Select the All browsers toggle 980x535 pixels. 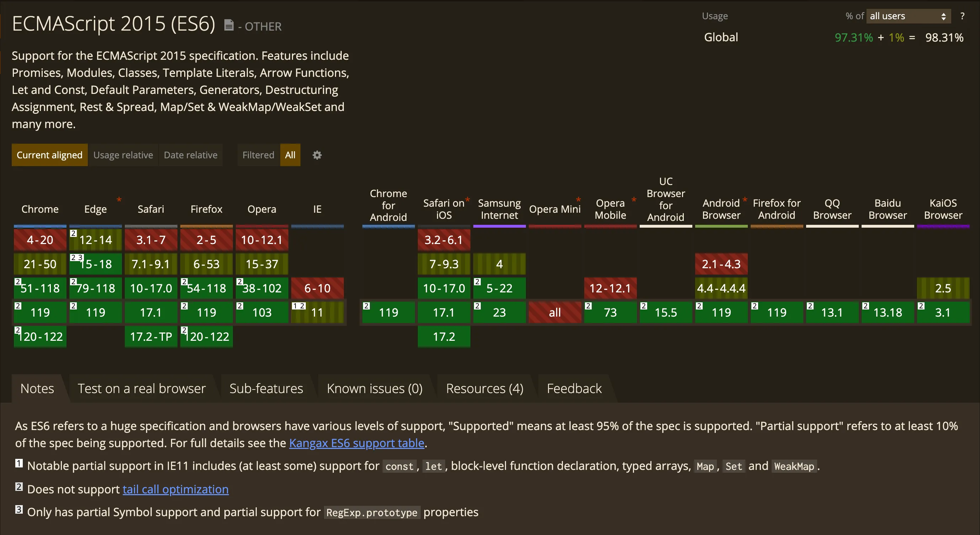click(290, 155)
